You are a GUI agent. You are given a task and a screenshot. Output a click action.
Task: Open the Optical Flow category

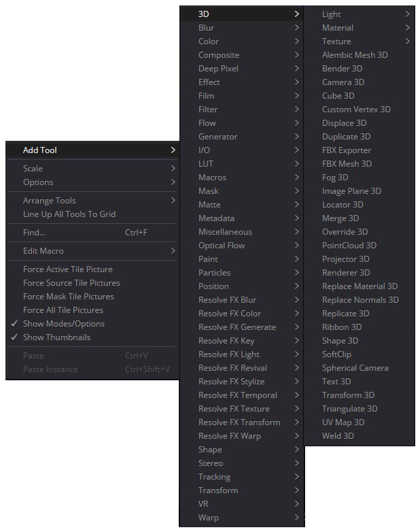pos(242,246)
